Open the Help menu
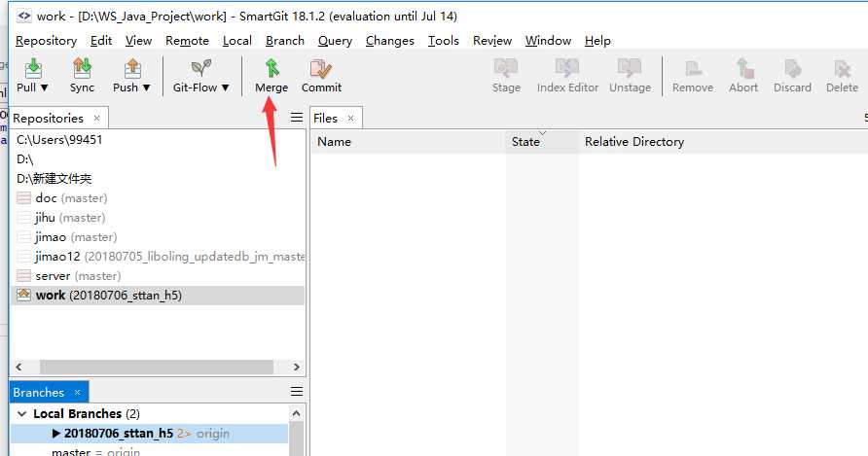868x456 pixels. tap(597, 41)
